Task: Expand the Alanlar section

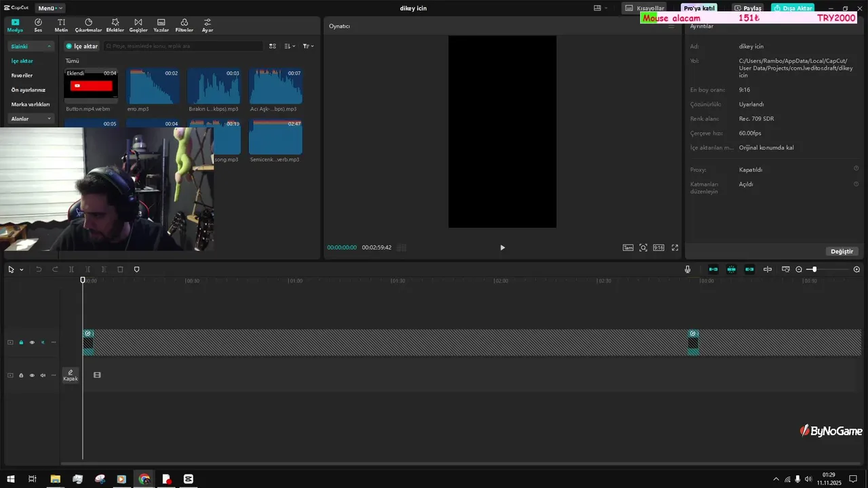Action: (31, 119)
